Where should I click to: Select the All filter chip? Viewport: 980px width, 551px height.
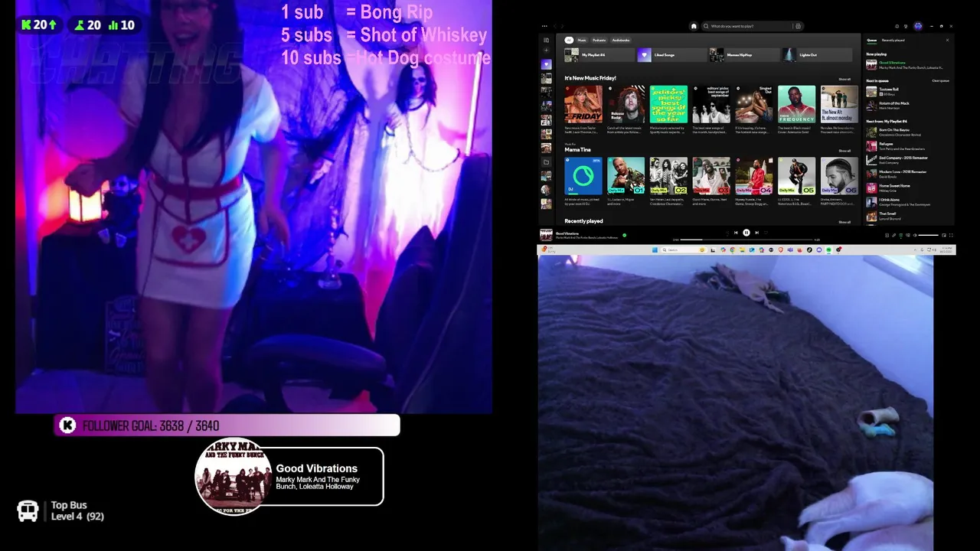click(x=569, y=40)
